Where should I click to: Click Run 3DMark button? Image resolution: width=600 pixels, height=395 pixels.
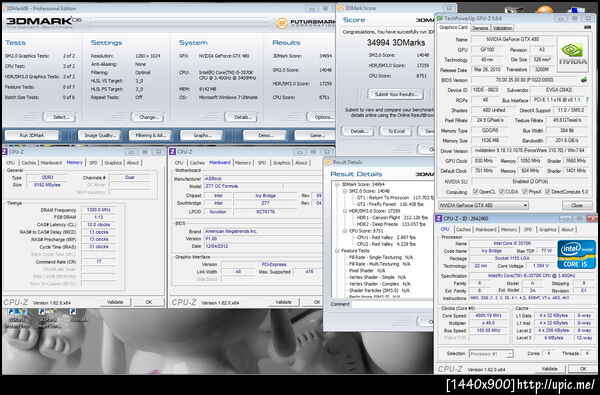click(32, 135)
